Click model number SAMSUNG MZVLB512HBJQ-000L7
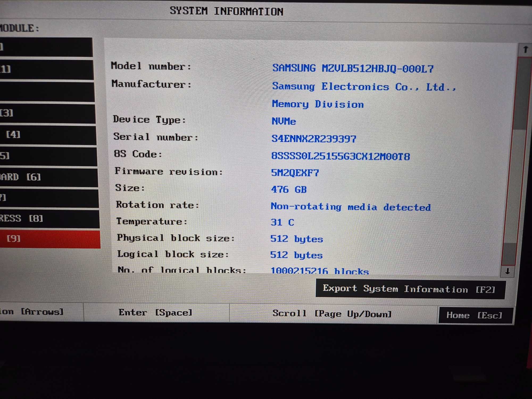532x399 pixels. pos(353,69)
